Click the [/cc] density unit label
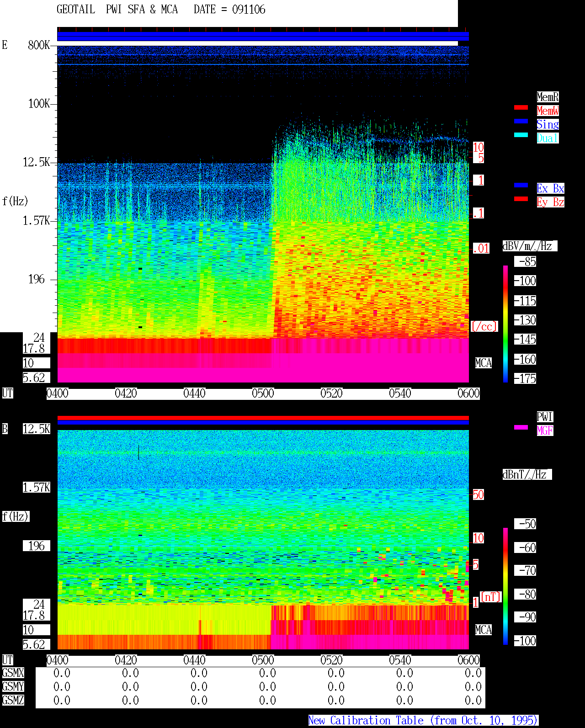 [484, 326]
